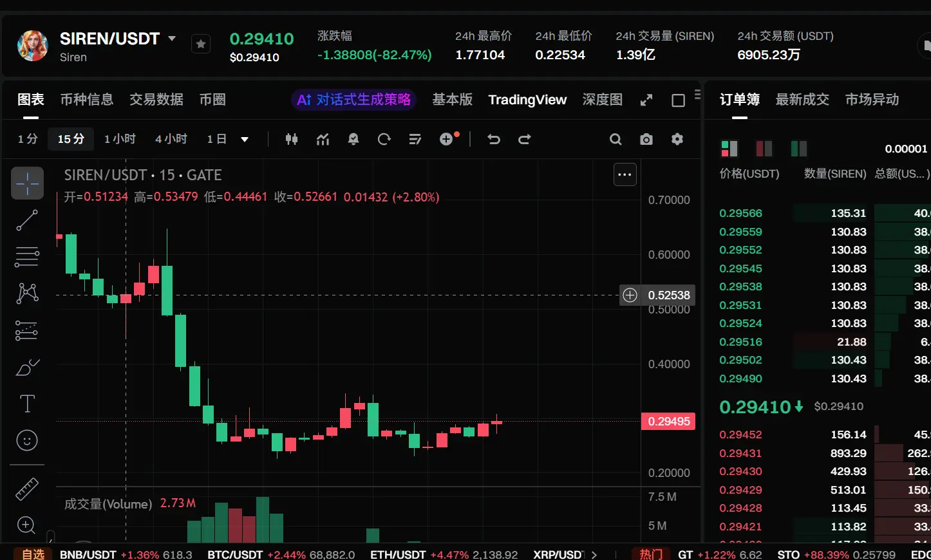The width and height of the screenshot is (931, 560).
Task: Expand the favorites ticker list arrow
Action: pos(594,554)
